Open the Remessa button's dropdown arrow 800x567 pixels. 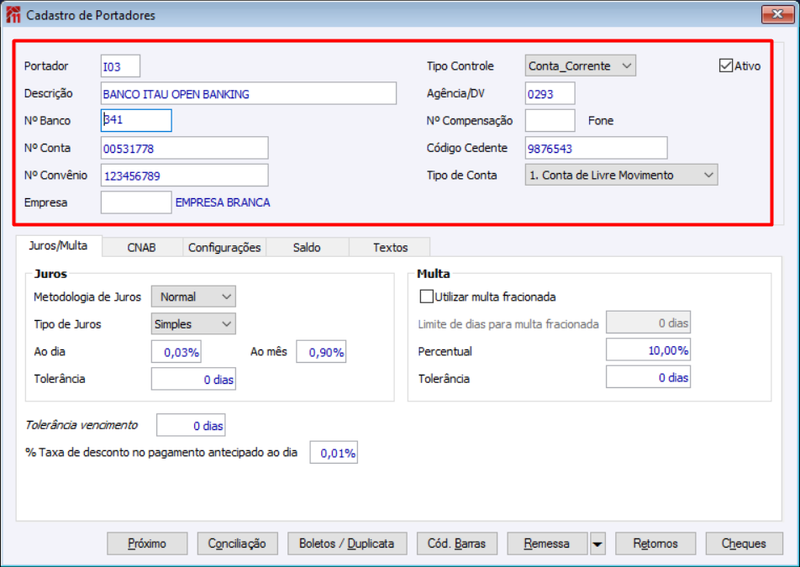597,544
